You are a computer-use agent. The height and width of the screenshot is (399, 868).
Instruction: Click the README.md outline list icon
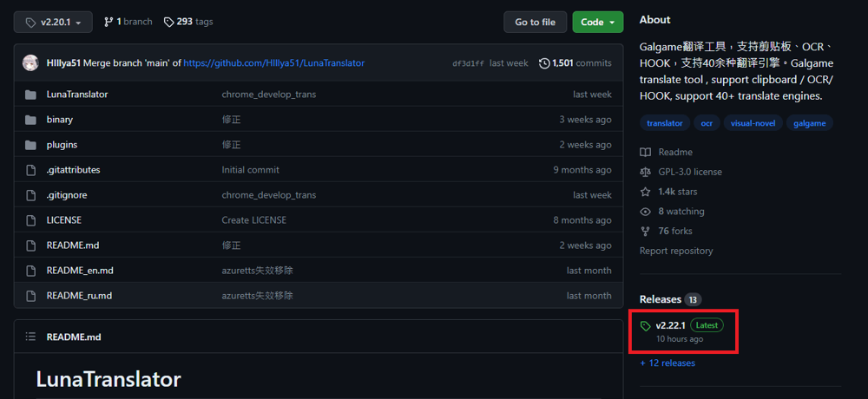[30, 337]
